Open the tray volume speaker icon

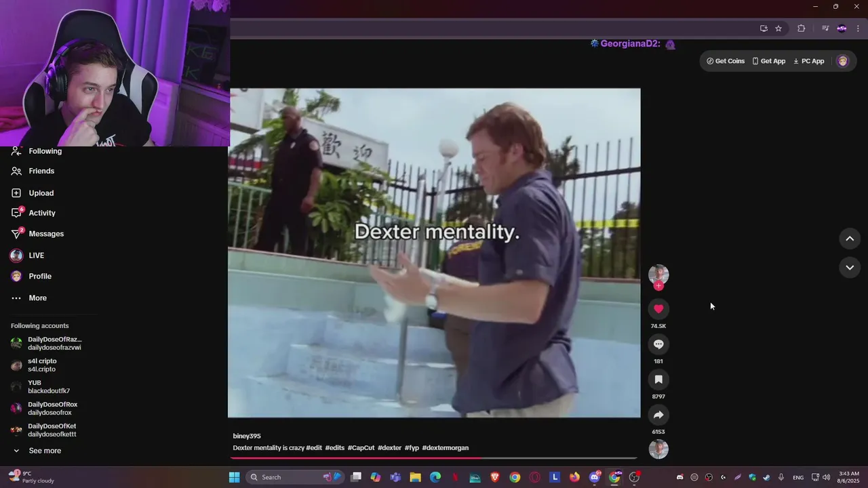pos(826,477)
